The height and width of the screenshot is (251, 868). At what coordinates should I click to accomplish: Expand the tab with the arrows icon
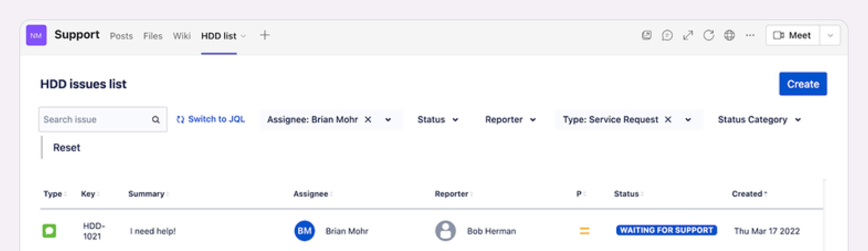pyautogui.click(x=688, y=35)
